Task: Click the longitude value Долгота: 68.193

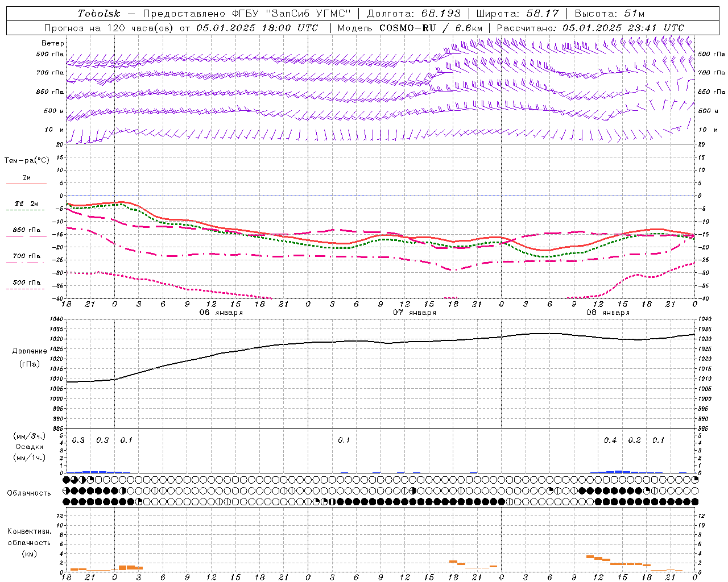Action: pos(414,14)
